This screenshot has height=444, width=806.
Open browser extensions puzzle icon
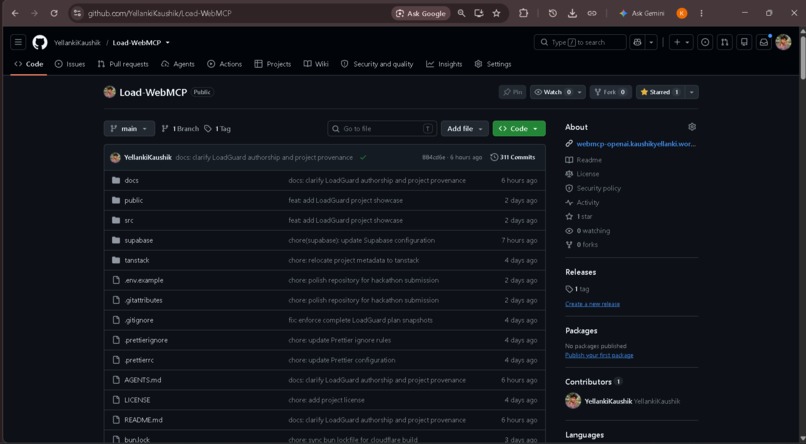coord(523,13)
